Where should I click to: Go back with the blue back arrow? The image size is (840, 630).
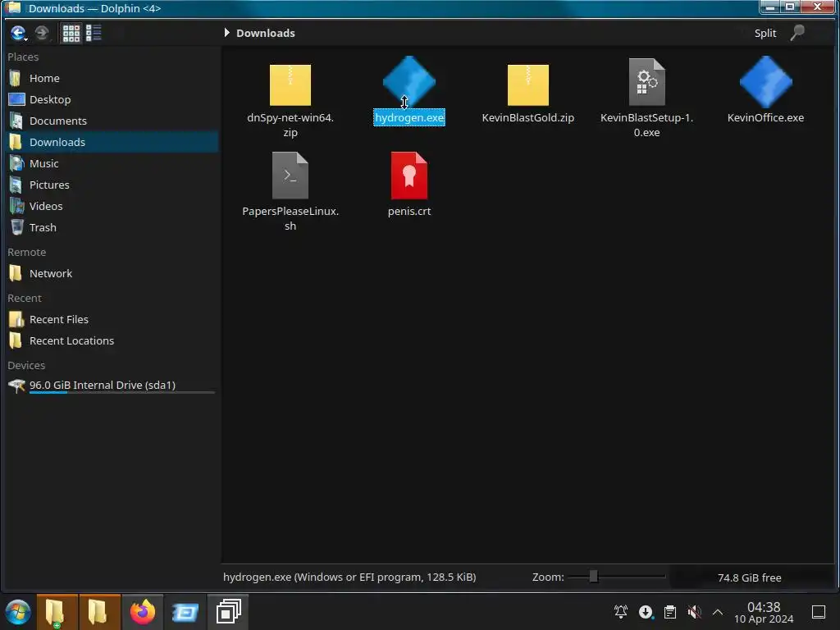pyautogui.click(x=18, y=33)
